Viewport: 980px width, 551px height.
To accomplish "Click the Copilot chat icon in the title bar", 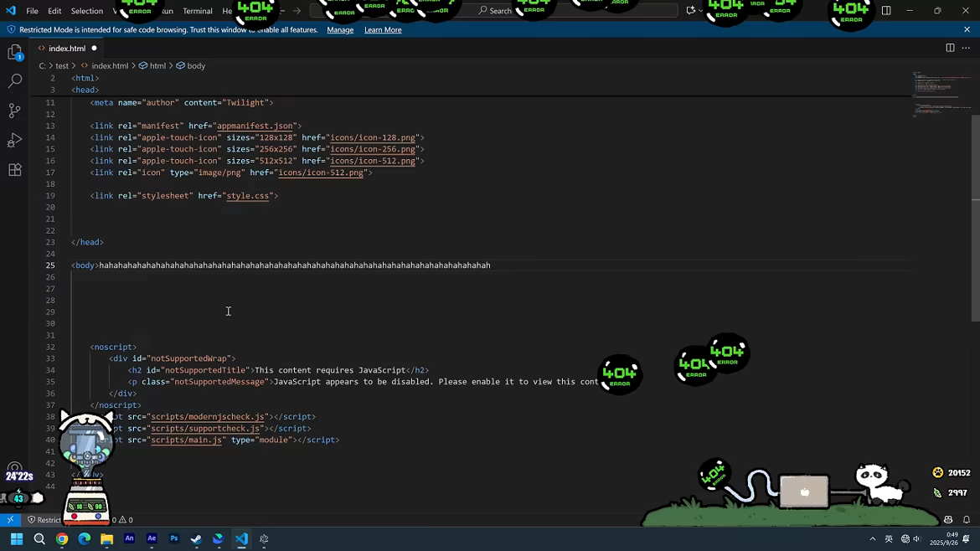I will tap(690, 11).
